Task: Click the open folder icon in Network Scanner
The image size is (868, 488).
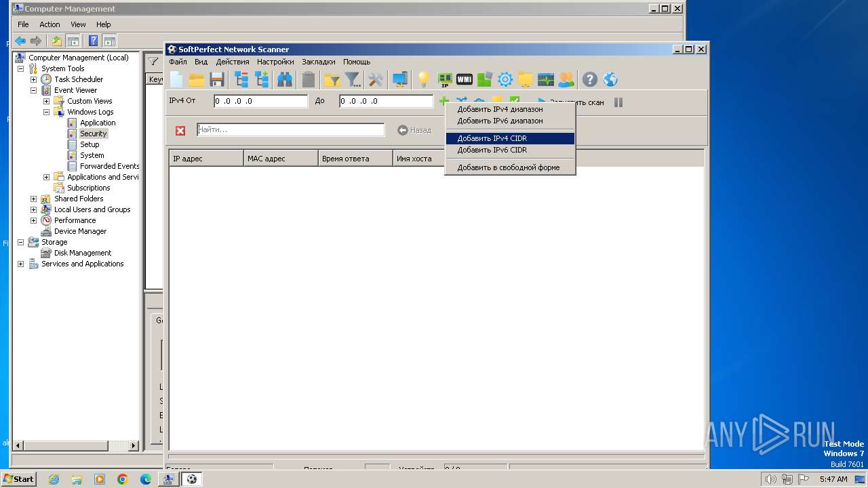Action: coord(197,80)
